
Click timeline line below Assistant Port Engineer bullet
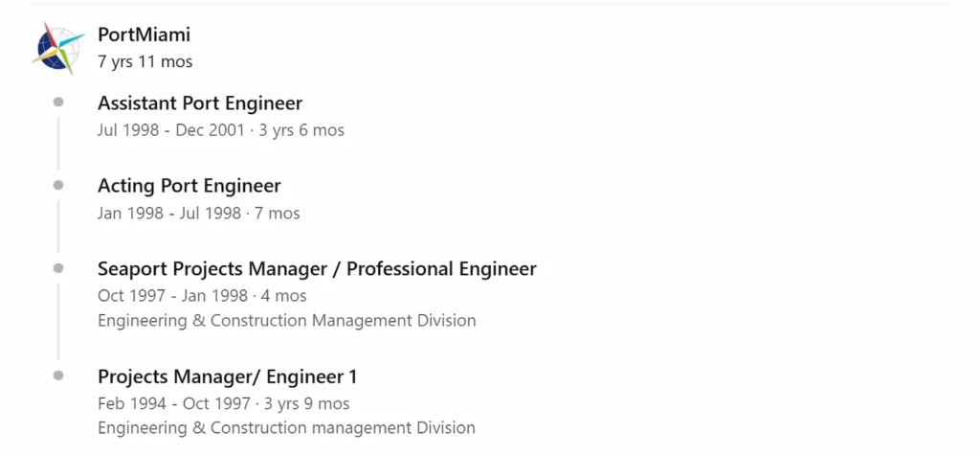coord(58,144)
